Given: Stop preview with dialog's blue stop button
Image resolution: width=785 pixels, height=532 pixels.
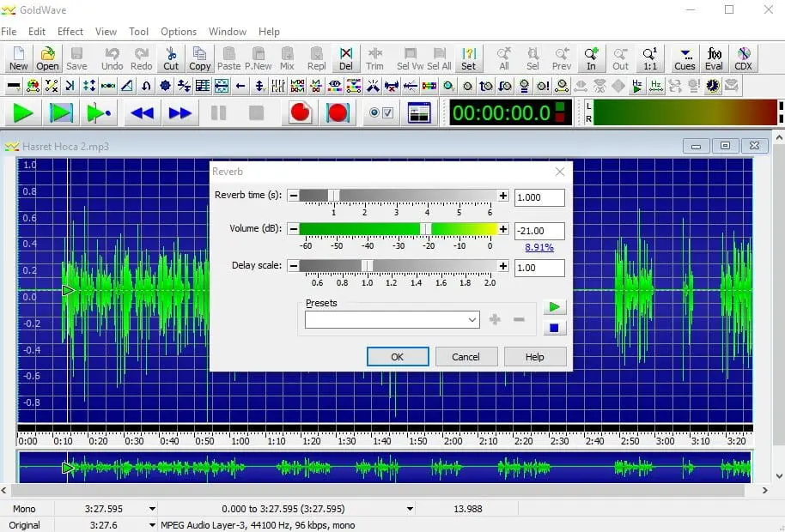Looking at the screenshot, I should (x=554, y=328).
